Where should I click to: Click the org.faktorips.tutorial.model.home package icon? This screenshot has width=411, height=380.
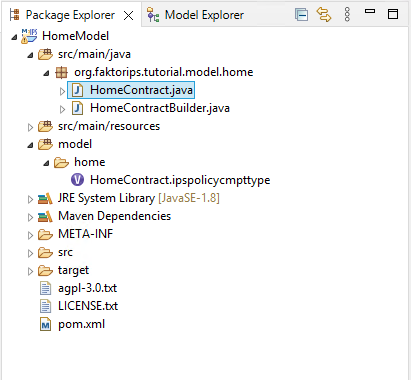click(61, 72)
